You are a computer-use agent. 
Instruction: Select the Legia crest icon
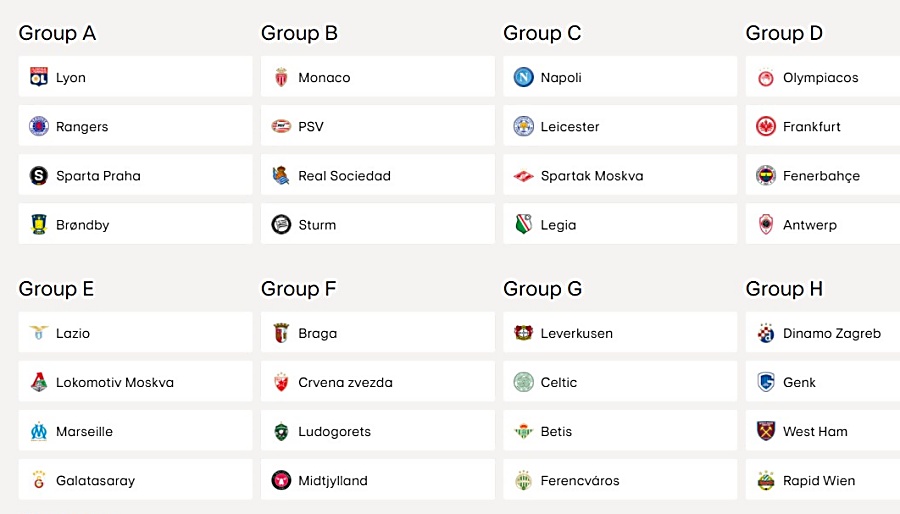(523, 225)
